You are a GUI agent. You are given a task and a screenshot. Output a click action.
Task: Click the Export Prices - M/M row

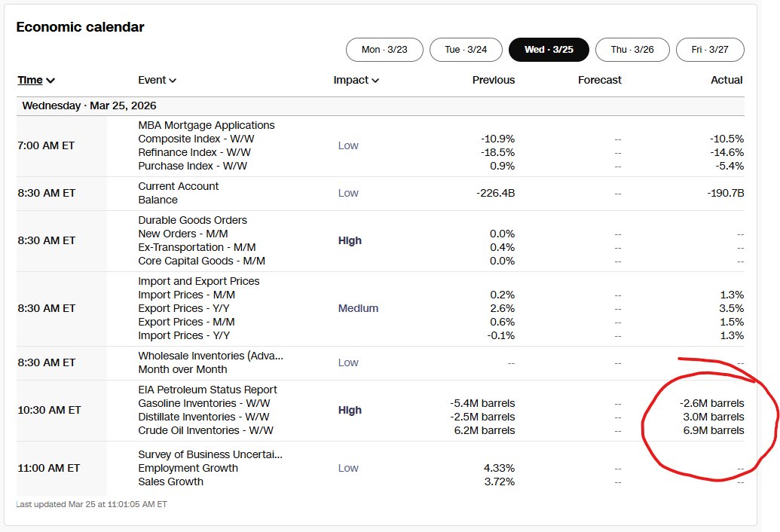click(186, 323)
